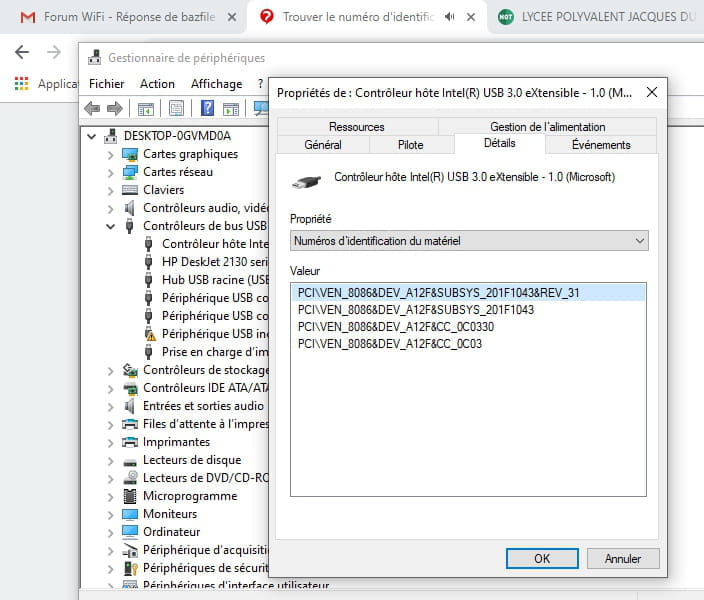Expand the Lecteurs de disque node
Image resolution: width=704 pixels, height=600 pixels.
click(x=110, y=461)
